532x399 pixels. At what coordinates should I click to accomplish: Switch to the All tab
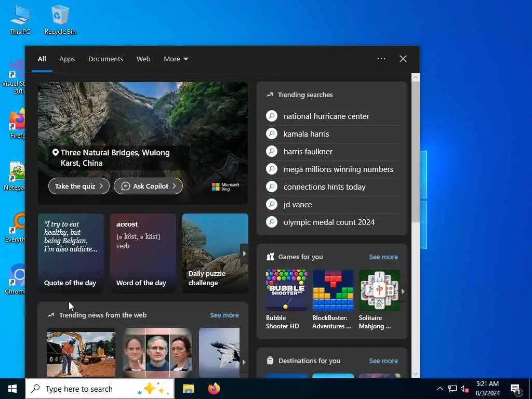[42, 59]
